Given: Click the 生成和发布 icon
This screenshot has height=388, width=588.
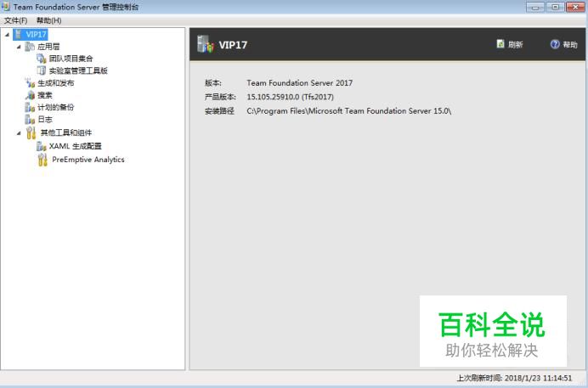Looking at the screenshot, I should (30, 82).
